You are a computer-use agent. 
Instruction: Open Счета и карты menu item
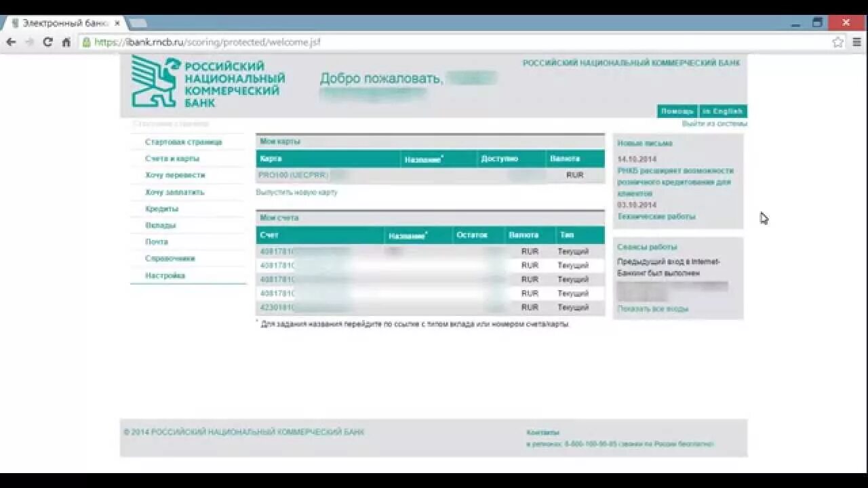[x=172, y=159]
